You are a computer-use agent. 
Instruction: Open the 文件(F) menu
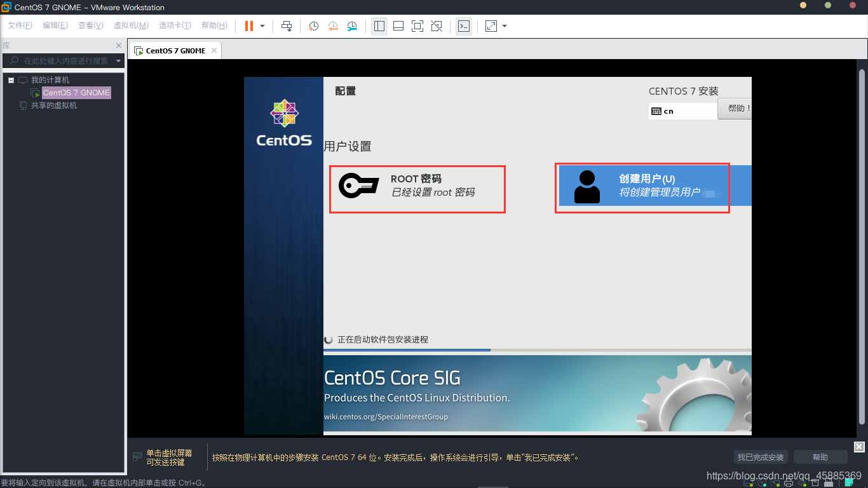click(x=20, y=25)
